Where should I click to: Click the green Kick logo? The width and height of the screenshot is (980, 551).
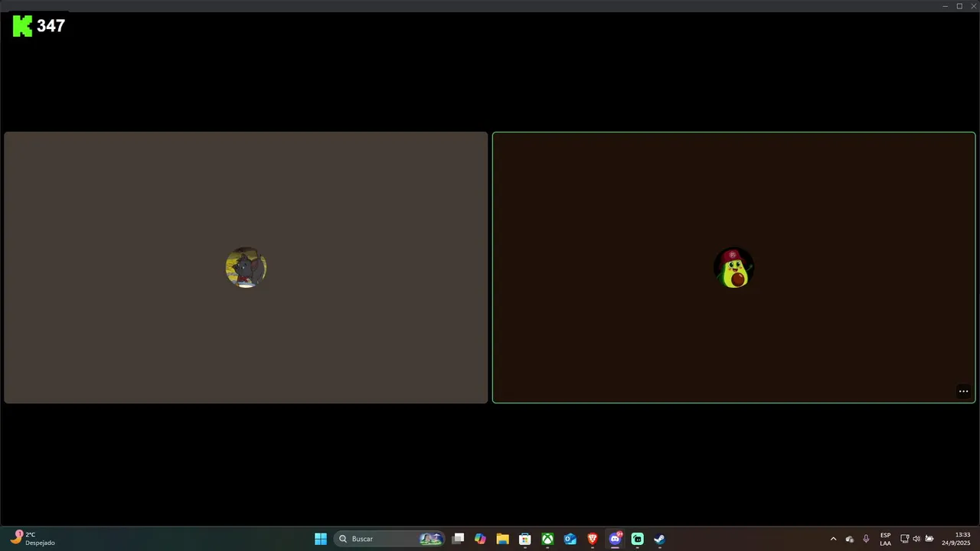[x=22, y=26]
